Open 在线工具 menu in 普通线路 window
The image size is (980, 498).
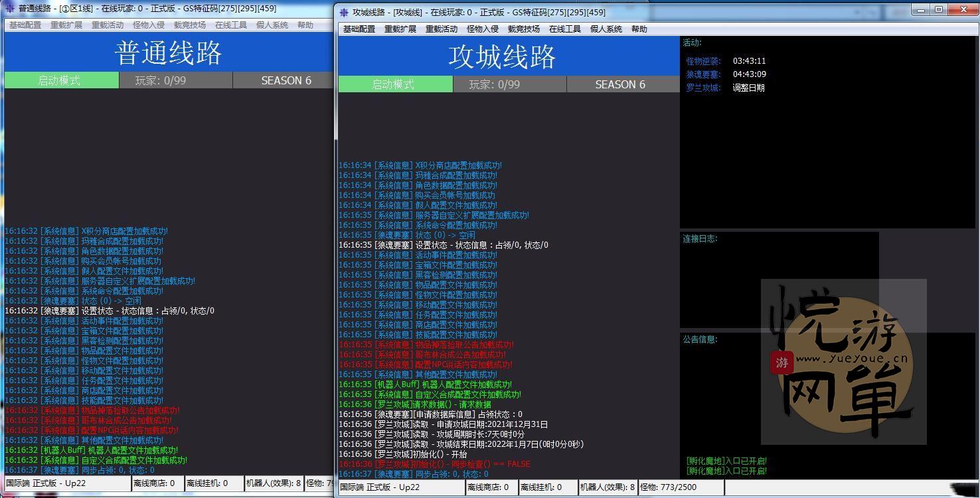[231, 25]
